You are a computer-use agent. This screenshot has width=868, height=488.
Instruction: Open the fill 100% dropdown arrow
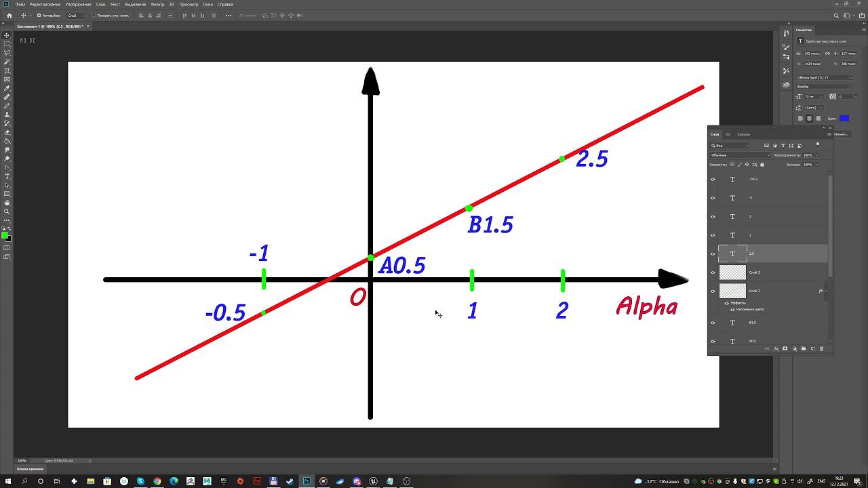[x=816, y=165]
